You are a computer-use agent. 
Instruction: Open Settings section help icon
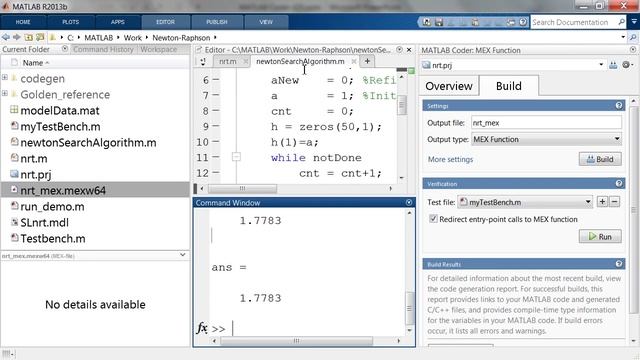(x=619, y=106)
